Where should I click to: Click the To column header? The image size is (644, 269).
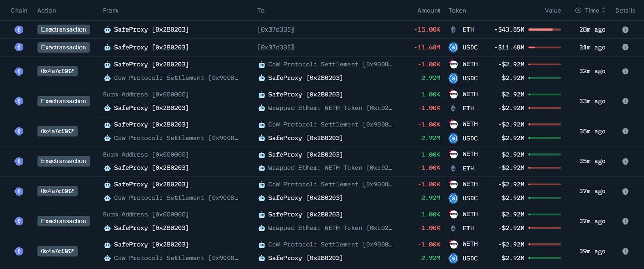pyautogui.click(x=261, y=10)
